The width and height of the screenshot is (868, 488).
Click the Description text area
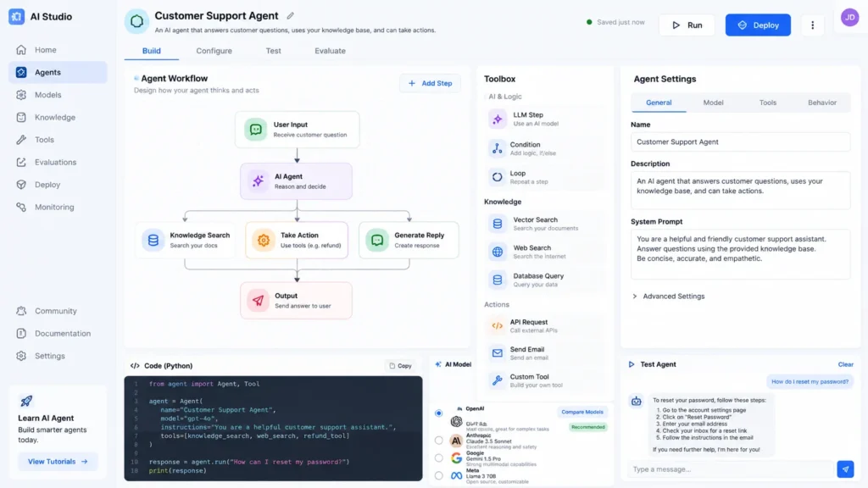pos(740,191)
